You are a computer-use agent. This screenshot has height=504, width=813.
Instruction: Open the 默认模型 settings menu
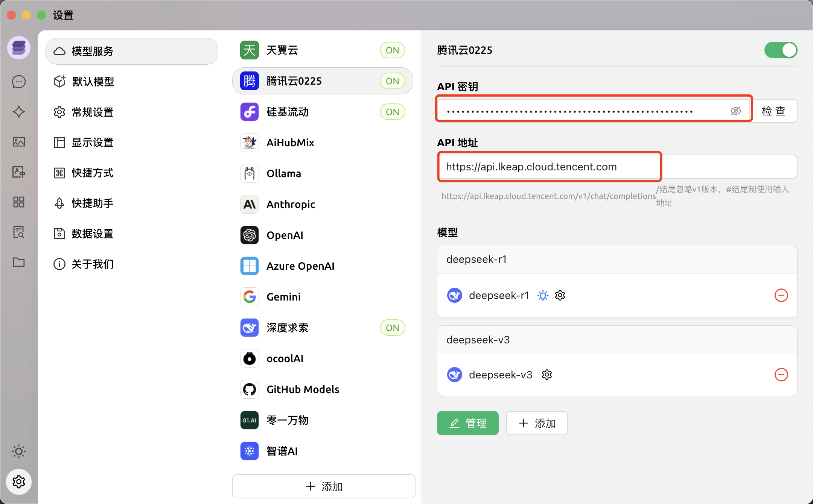tap(93, 82)
